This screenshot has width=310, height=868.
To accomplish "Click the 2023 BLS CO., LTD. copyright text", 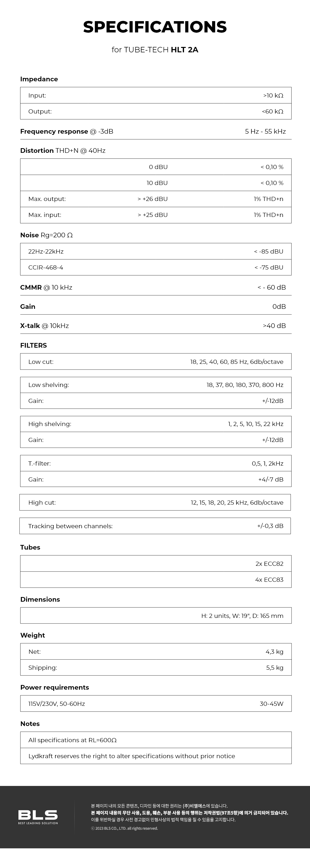I will coord(124,828).
